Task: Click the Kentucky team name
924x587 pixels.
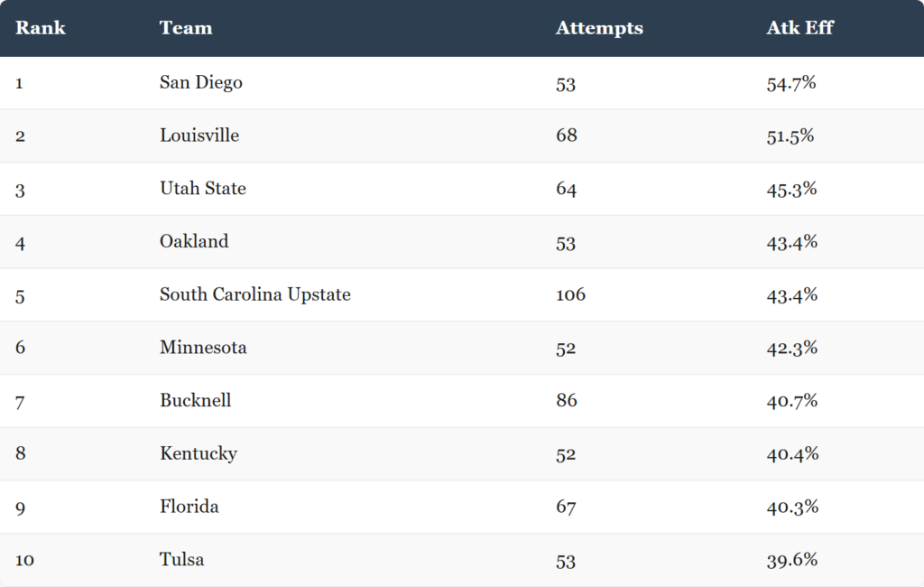Action: point(199,453)
